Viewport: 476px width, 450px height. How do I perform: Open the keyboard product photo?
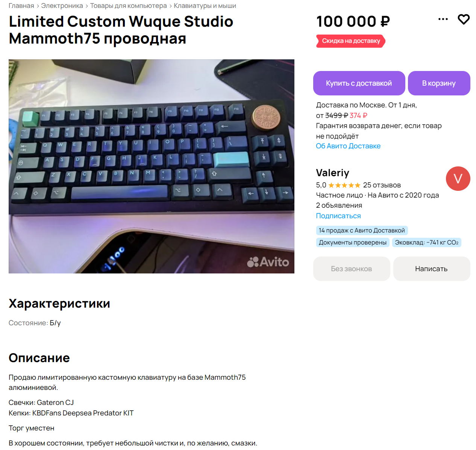[x=152, y=166]
